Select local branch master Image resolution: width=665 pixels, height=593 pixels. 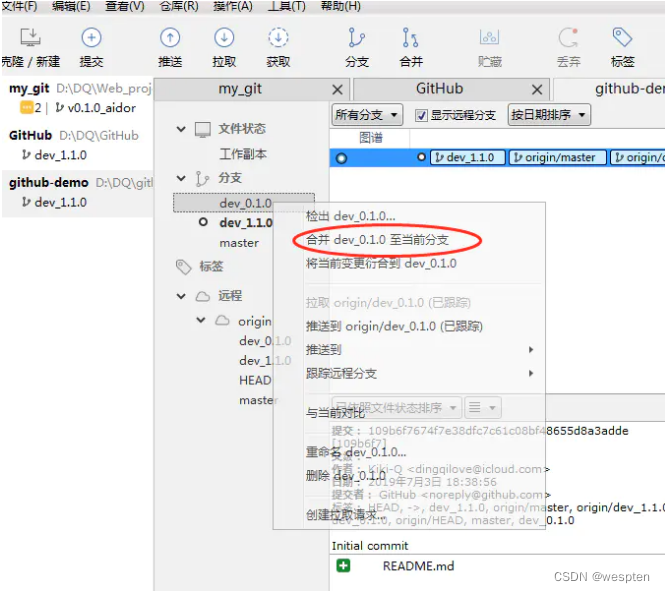[239, 243]
